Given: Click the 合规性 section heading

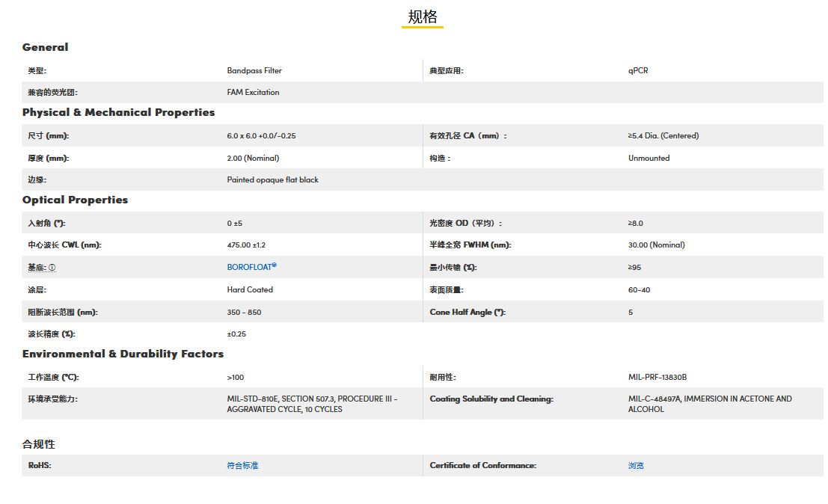Looking at the screenshot, I should (x=38, y=444).
